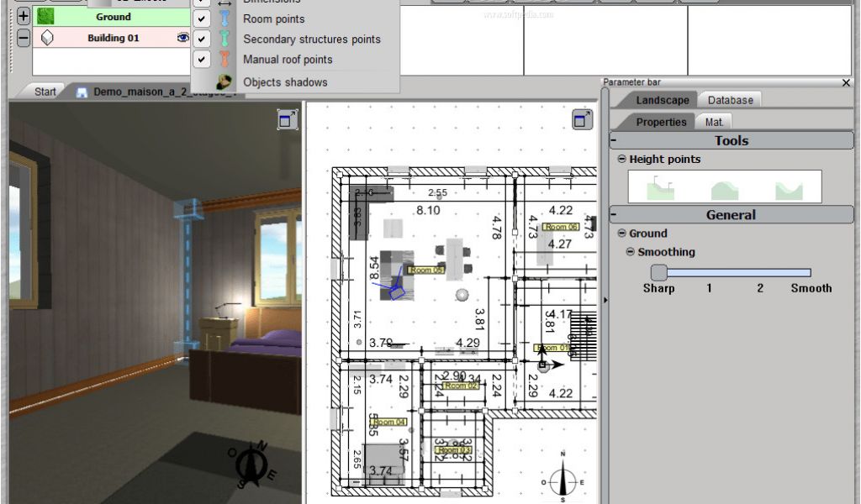Select the Room 05 label on plan
This screenshot has height=504, width=861.
pyautogui.click(x=425, y=270)
